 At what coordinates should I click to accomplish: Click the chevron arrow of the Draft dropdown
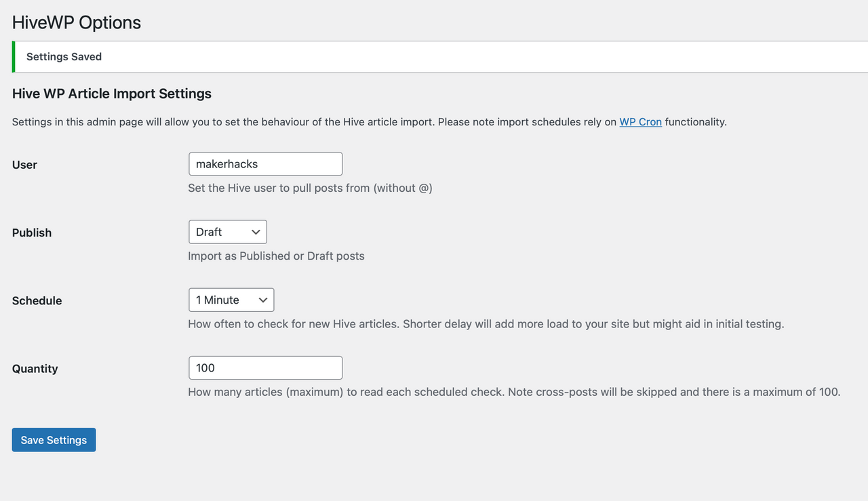pyautogui.click(x=256, y=232)
